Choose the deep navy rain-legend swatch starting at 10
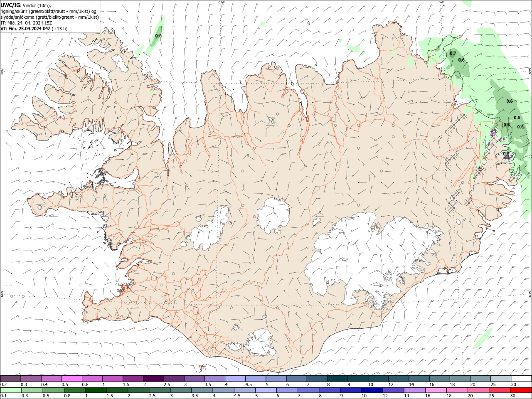The image size is (532, 399). coord(372,390)
